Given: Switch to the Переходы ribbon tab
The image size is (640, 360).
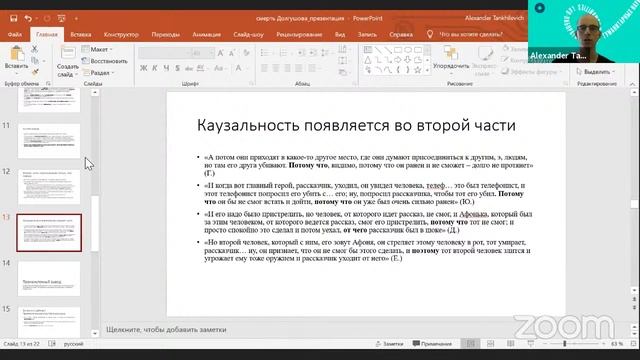Looking at the screenshot, I should click(x=165, y=34).
